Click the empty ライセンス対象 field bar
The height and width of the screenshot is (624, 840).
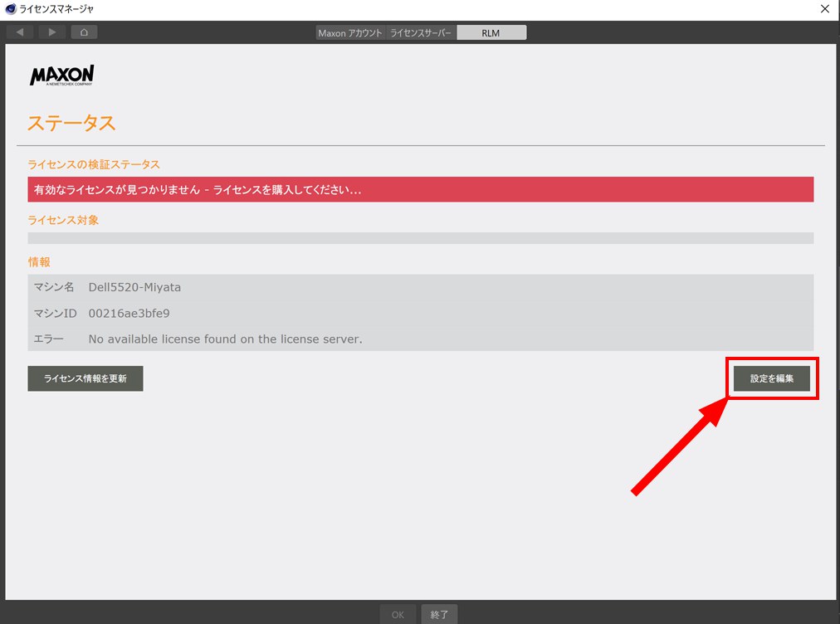421,238
